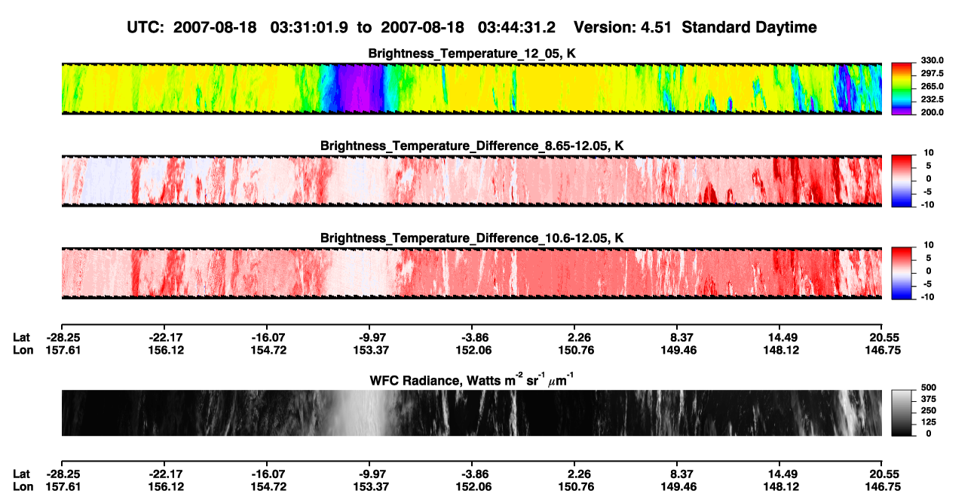980x503 pixels.
Task: Click 154.72 longitude on the upper axis
Action: 266,350
